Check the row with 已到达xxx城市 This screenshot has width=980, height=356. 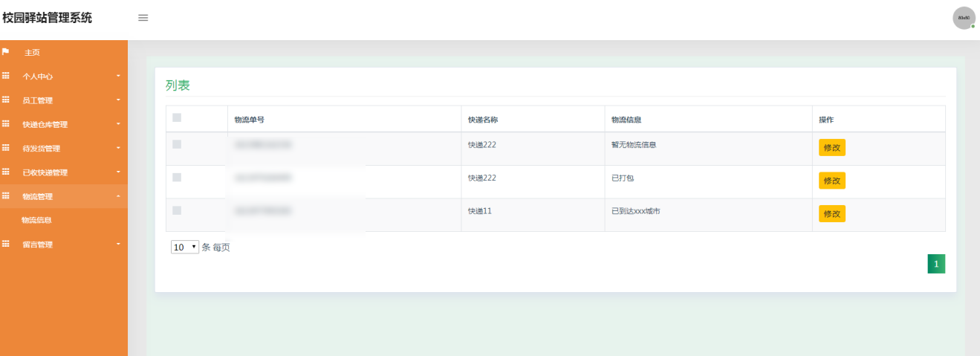pos(177,210)
